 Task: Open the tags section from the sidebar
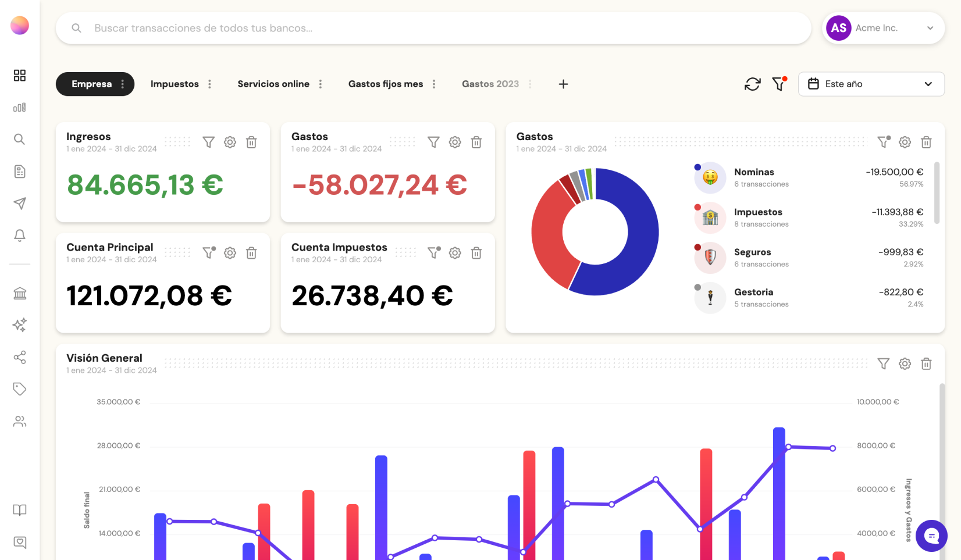click(20, 389)
